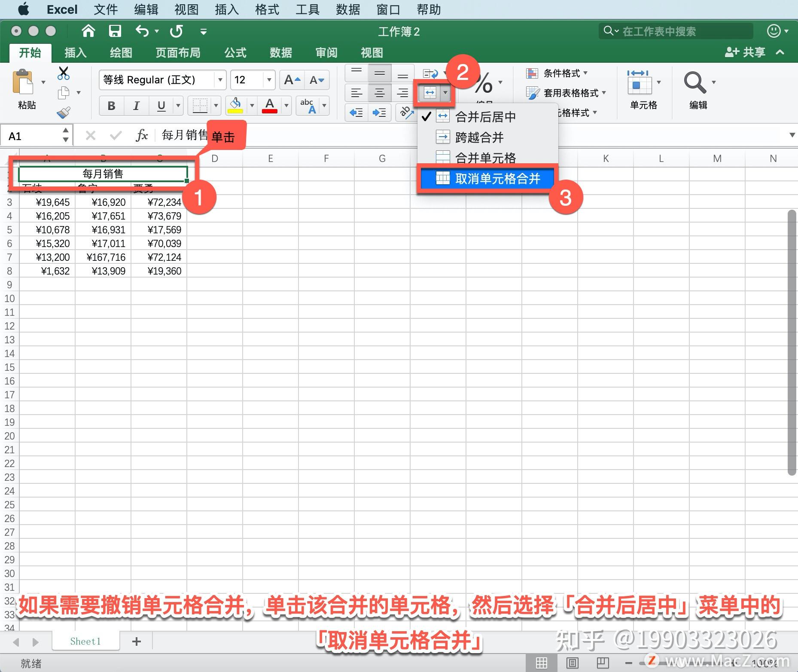
Task: Apply red font color swatch
Action: click(270, 111)
